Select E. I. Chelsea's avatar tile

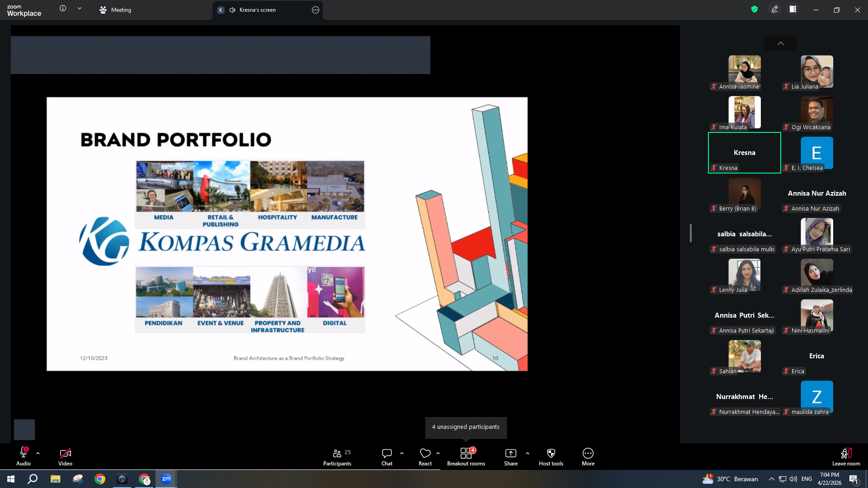(x=817, y=153)
